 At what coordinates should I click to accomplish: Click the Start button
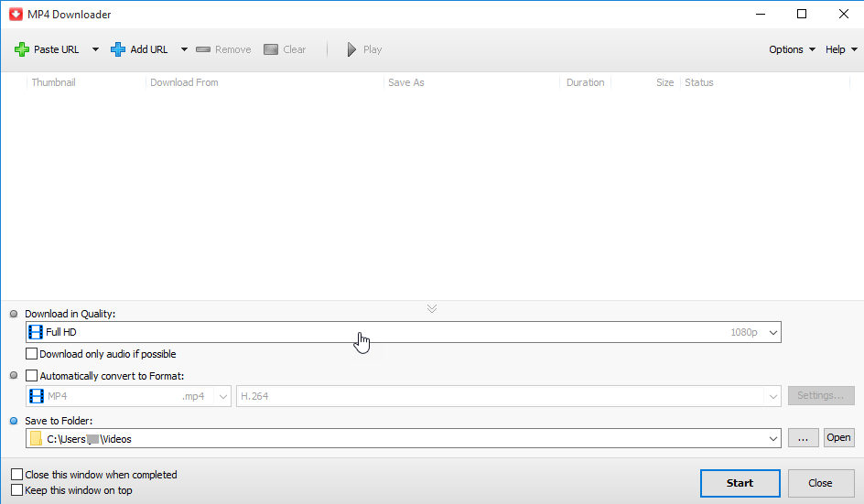[740, 483]
